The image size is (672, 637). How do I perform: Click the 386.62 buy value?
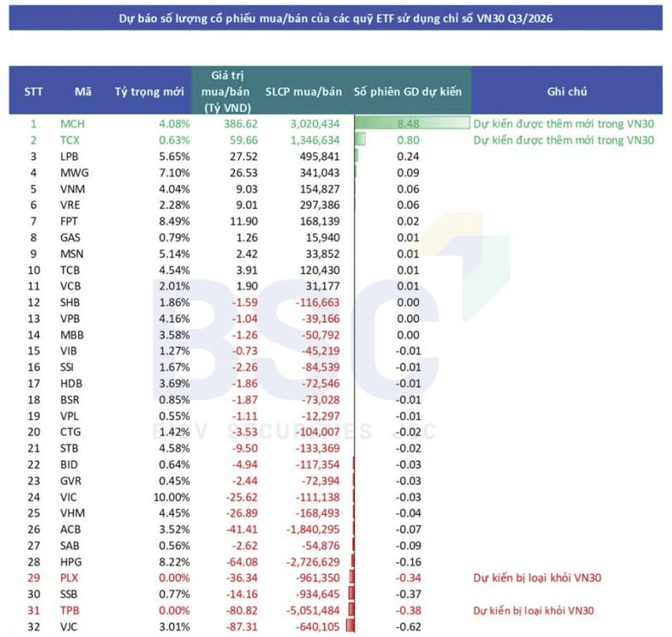click(x=241, y=124)
